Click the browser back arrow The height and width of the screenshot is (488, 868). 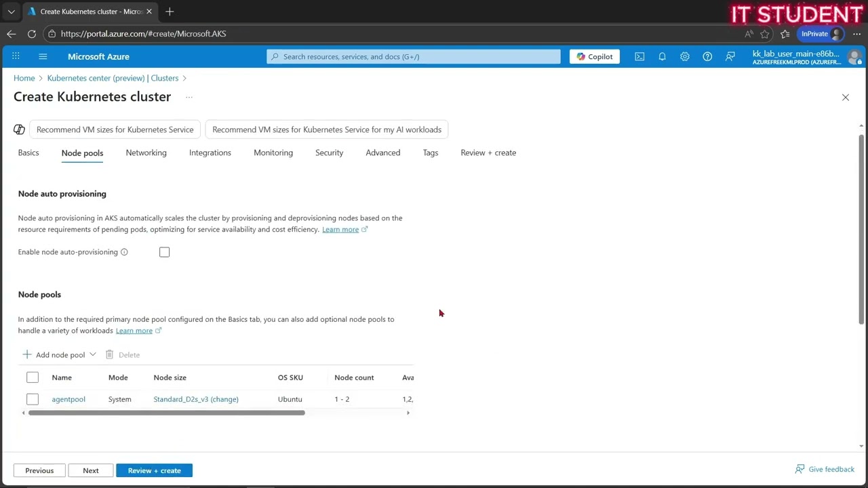click(12, 34)
